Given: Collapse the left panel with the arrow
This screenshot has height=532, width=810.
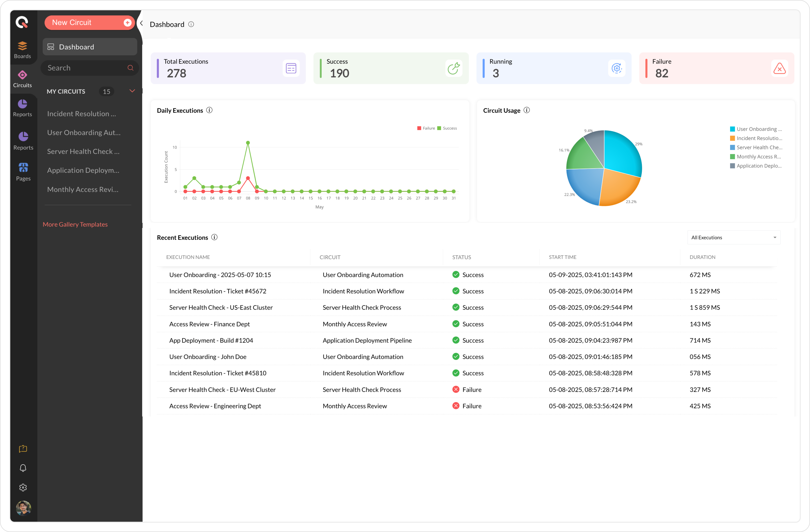Looking at the screenshot, I should click(142, 23).
